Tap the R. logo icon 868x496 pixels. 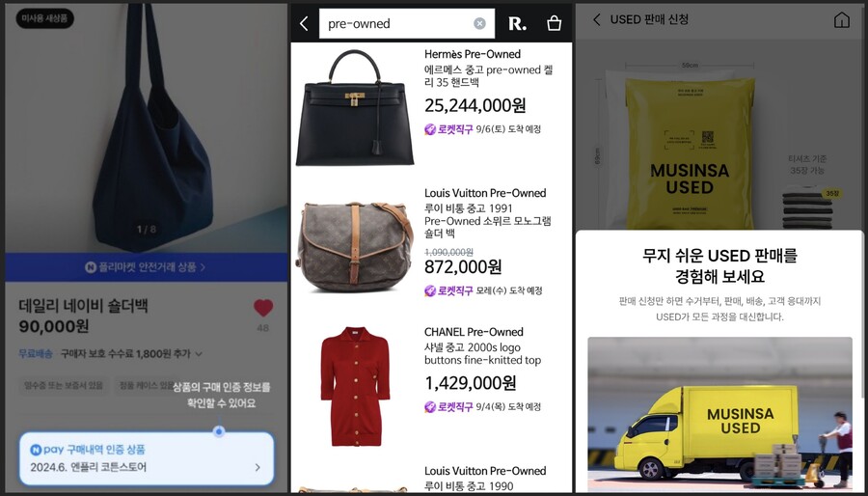(x=517, y=24)
